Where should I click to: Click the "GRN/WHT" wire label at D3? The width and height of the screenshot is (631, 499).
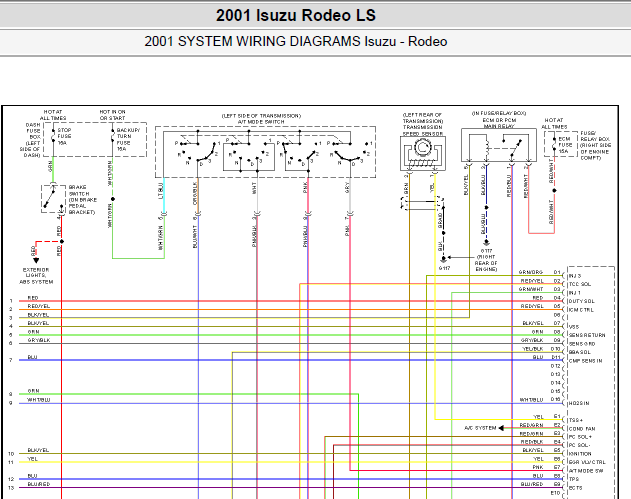(x=531, y=289)
